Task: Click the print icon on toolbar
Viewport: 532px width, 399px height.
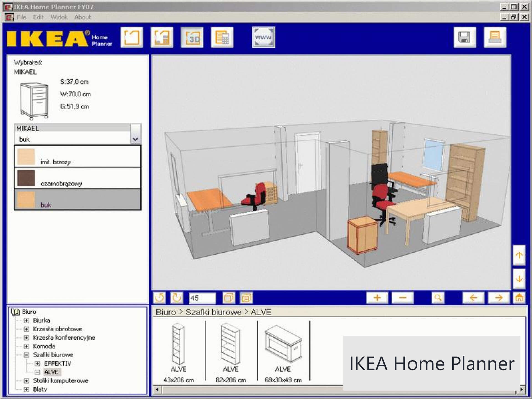Action: (495, 38)
